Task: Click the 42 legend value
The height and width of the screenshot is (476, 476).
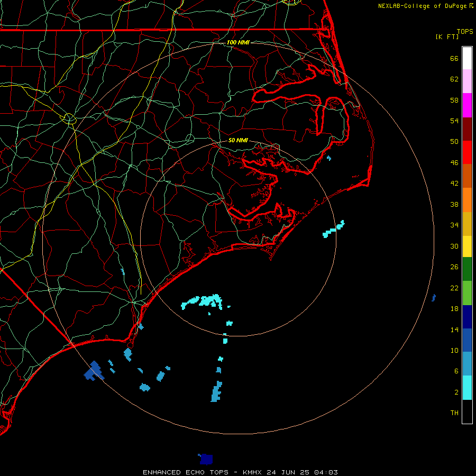Action: pyautogui.click(x=454, y=183)
